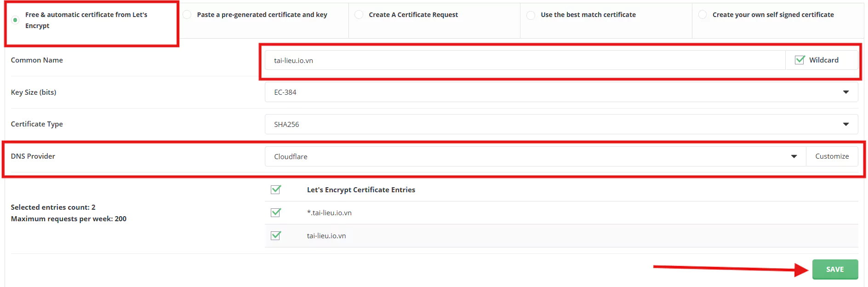Click the Customize DNS provider button
Image resolution: width=868 pixels, height=287 pixels.
click(832, 156)
